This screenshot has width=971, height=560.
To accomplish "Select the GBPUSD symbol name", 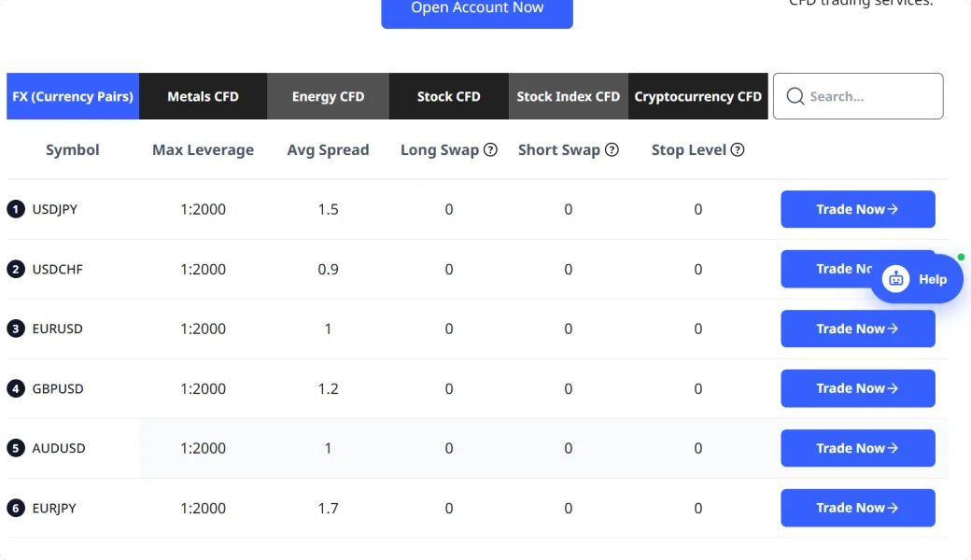I will pyautogui.click(x=58, y=388).
